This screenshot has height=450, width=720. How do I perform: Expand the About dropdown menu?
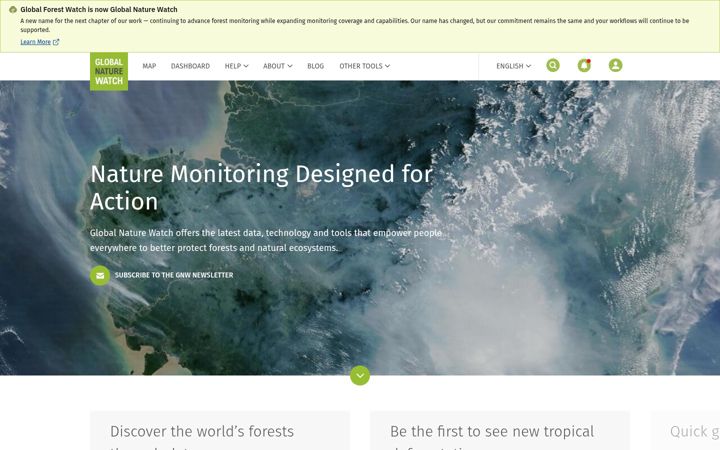tap(278, 66)
